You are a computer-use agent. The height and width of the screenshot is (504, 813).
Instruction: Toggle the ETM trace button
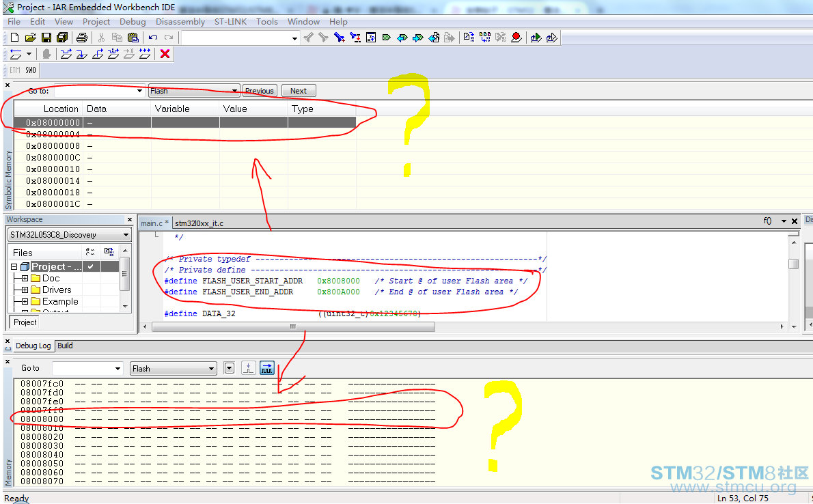pos(15,70)
